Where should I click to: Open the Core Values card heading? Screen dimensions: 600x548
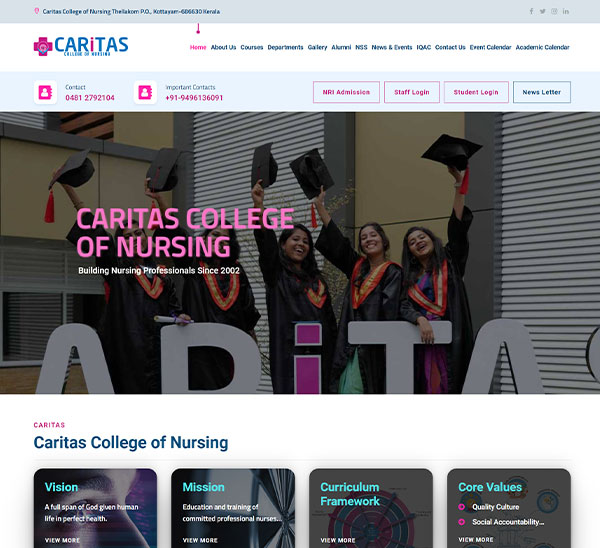[490, 487]
